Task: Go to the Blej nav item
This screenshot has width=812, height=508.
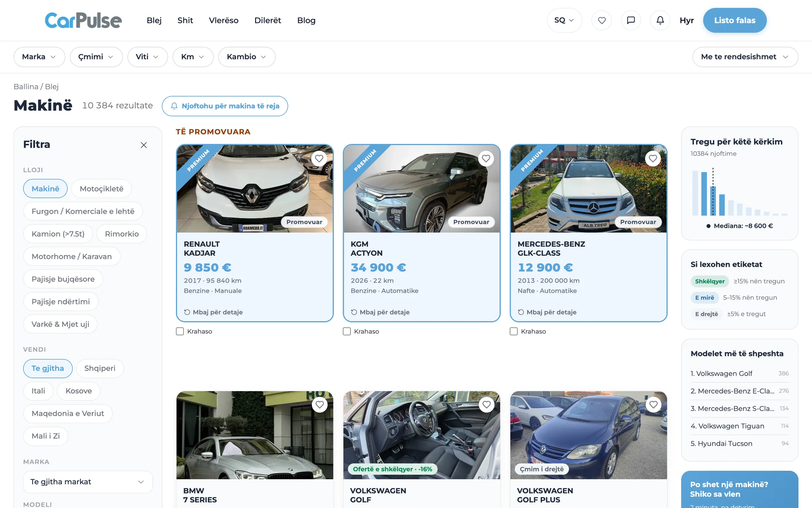Action: pos(154,20)
